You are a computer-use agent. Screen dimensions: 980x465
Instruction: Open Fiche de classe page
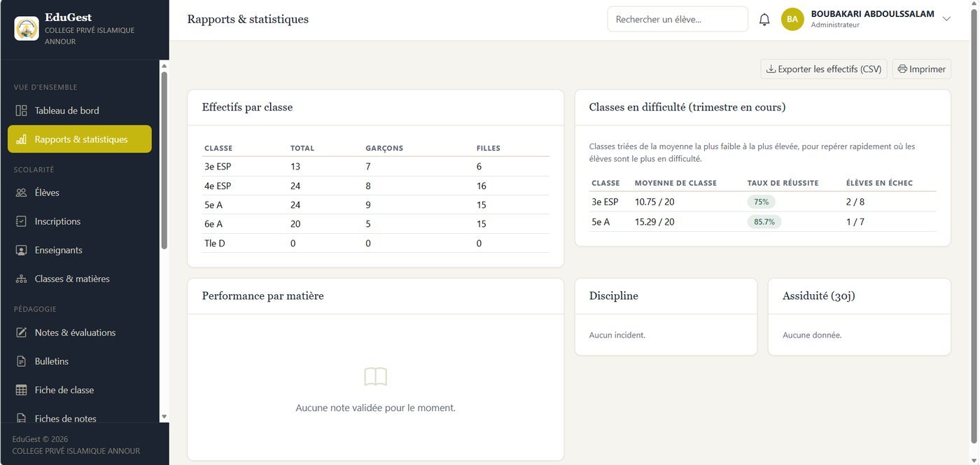pos(79,390)
